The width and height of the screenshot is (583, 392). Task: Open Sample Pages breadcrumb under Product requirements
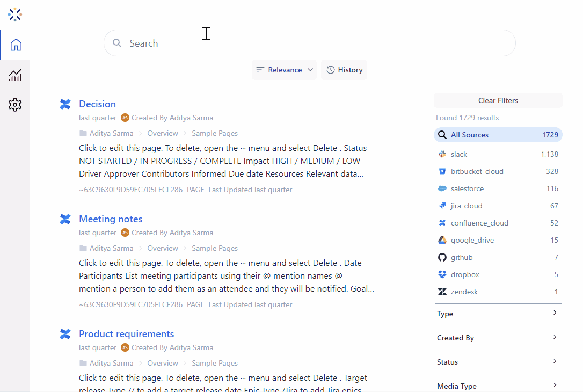215,363
